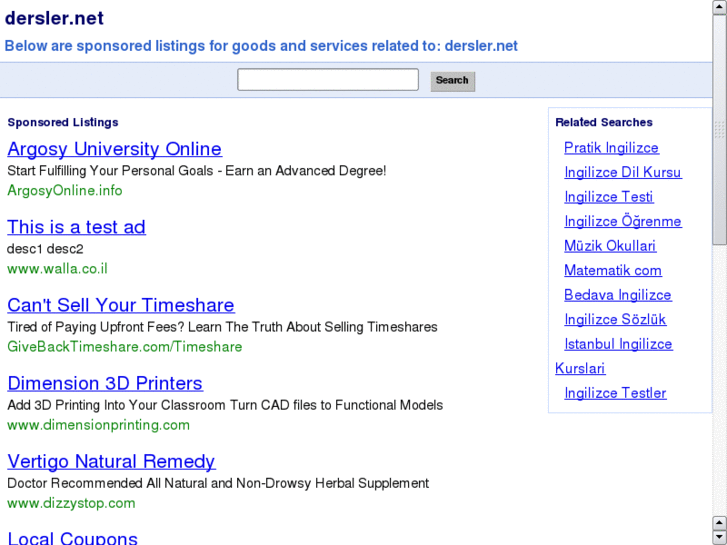Click the search text input field
Viewport: 727px width, 545px height.
328,80
